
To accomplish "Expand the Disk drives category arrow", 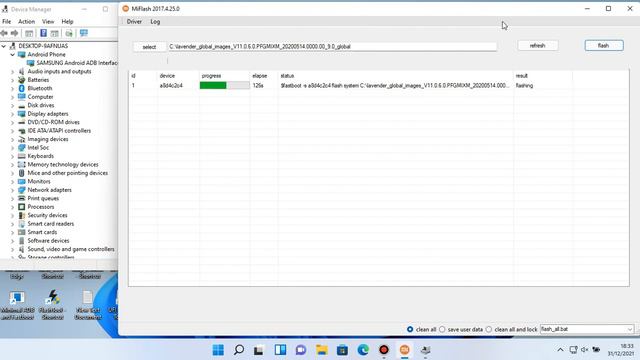I will 13,105.
